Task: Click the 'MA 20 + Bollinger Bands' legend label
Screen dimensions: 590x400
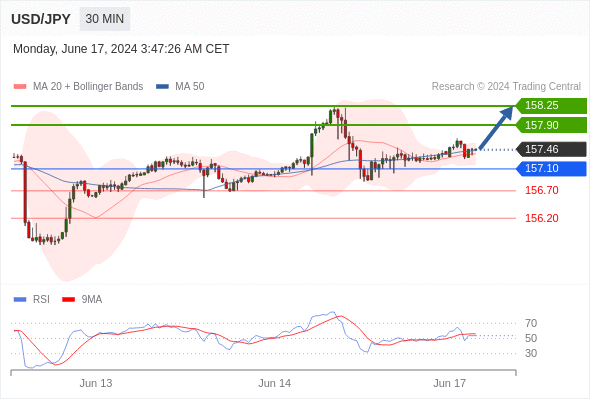Action: (88, 87)
